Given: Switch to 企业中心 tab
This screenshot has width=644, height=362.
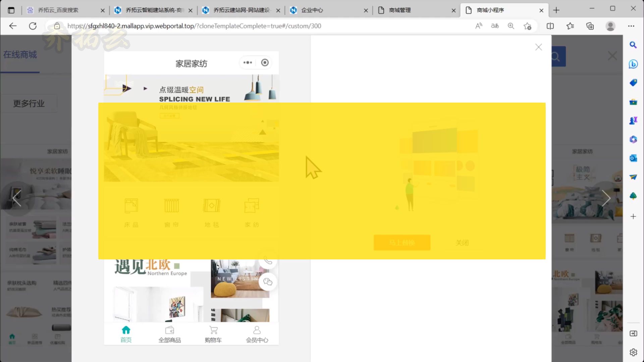Looking at the screenshot, I should pos(330,10).
